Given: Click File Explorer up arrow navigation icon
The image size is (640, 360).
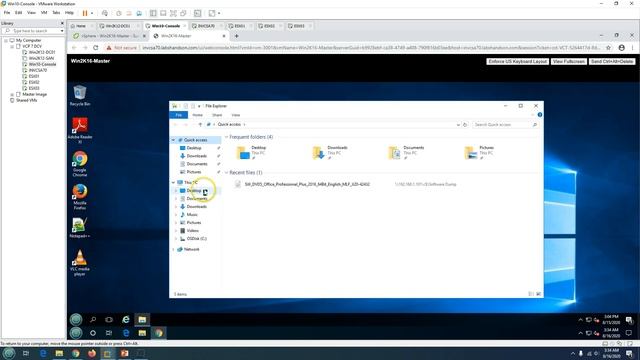Looking at the screenshot, I should pos(200,124).
